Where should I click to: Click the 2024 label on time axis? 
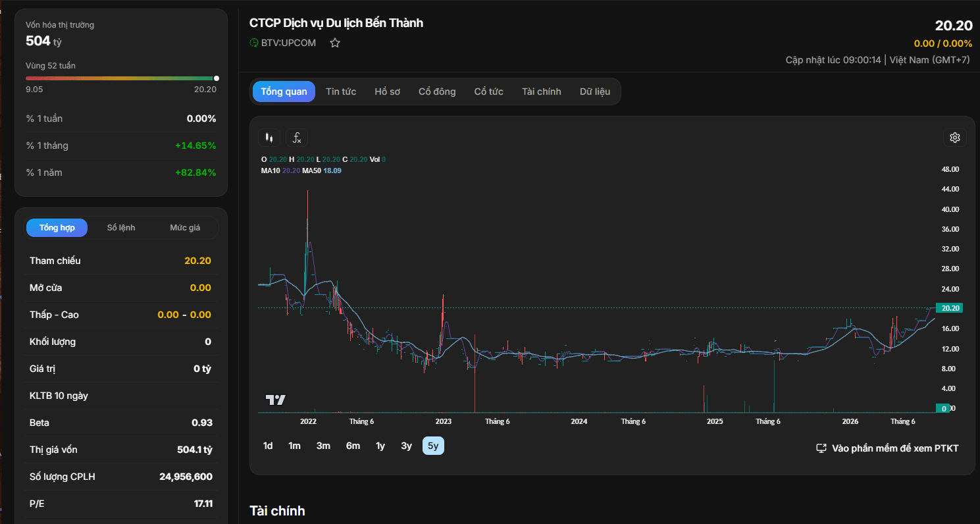[579, 421]
